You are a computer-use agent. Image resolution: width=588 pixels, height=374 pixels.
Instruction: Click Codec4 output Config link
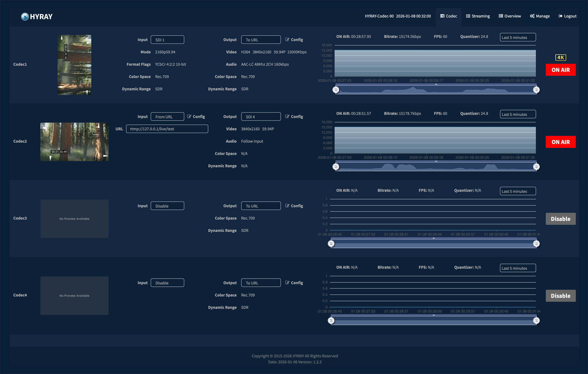(296, 283)
